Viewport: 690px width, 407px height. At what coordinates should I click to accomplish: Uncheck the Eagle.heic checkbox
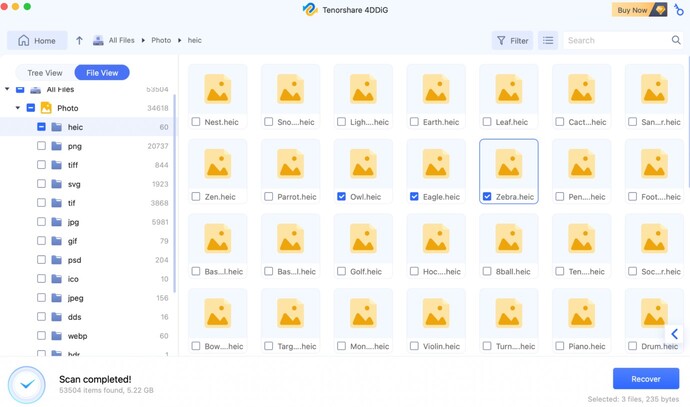(414, 196)
